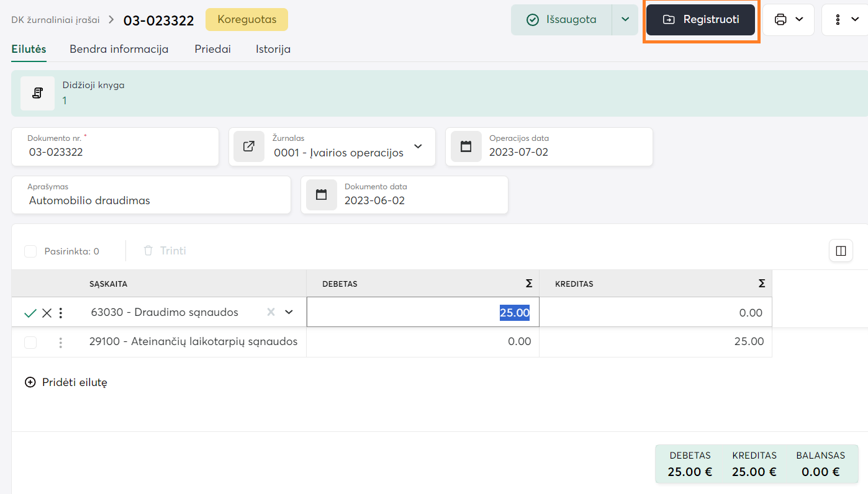This screenshot has width=868, height=494.
Task: Go back to DK žurnaliniai įrašai
Action: coord(55,20)
